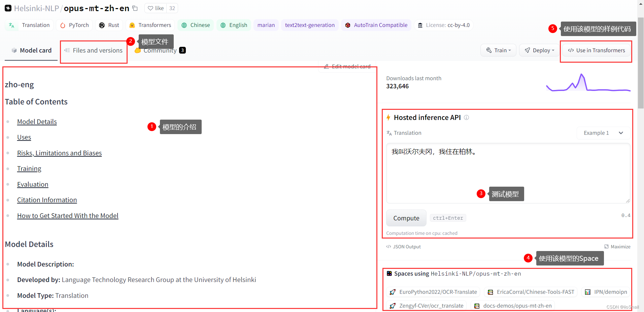Click the rocket icon of EuroPython2022/OCR-Translate

393,292
